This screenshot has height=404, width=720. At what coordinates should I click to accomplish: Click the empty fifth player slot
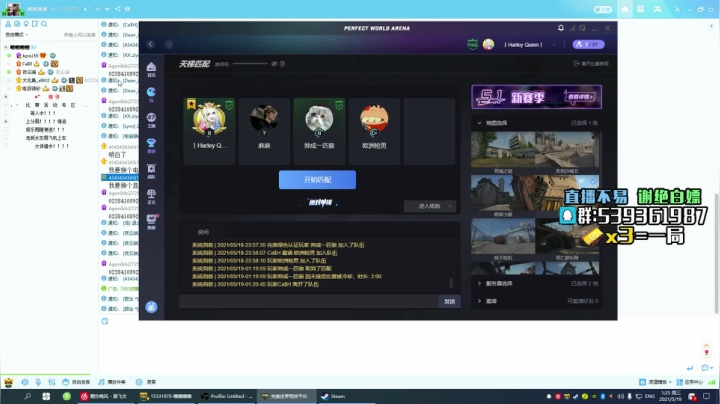pos(429,131)
